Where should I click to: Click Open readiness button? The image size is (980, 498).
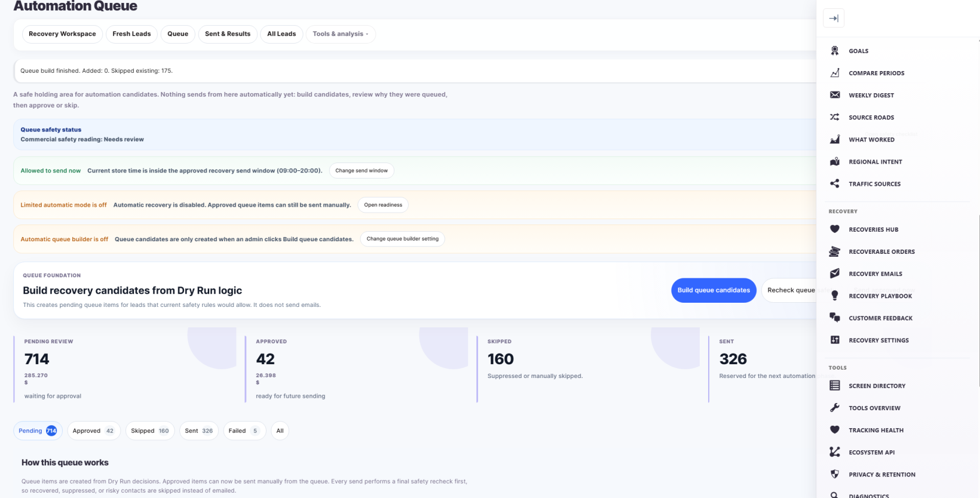click(x=383, y=205)
